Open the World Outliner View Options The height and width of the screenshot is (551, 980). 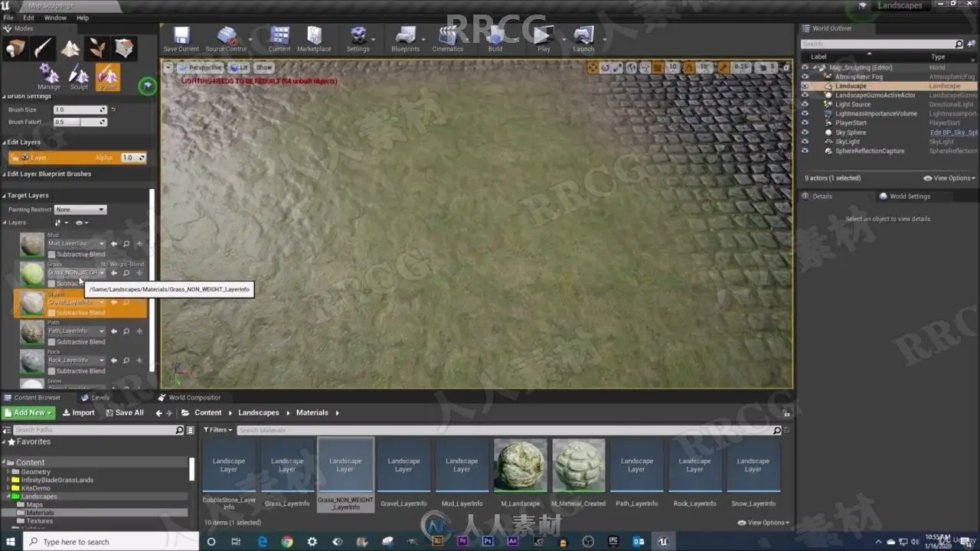click(949, 178)
